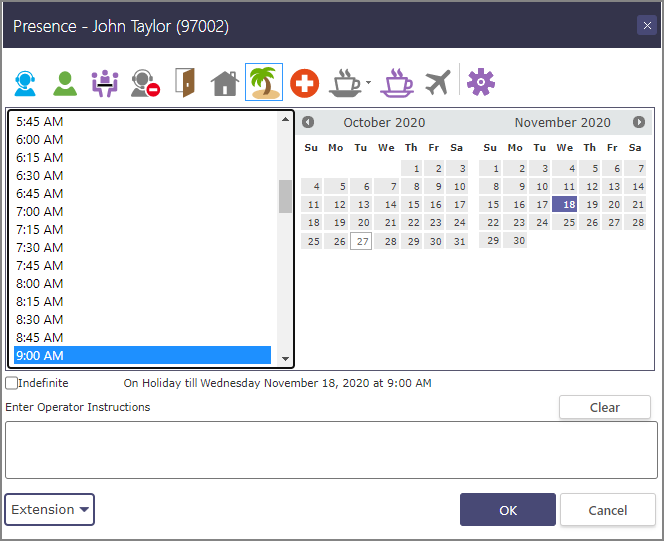Go to previous month in calendar
Image resolution: width=664 pixels, height=541 pixels.
[x=308, y=122]
